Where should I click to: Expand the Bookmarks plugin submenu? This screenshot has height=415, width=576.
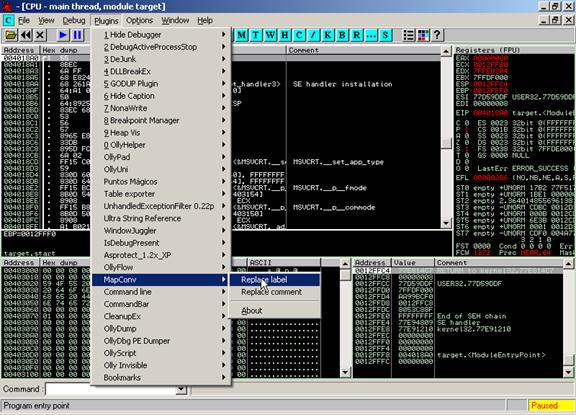(161, 378)
